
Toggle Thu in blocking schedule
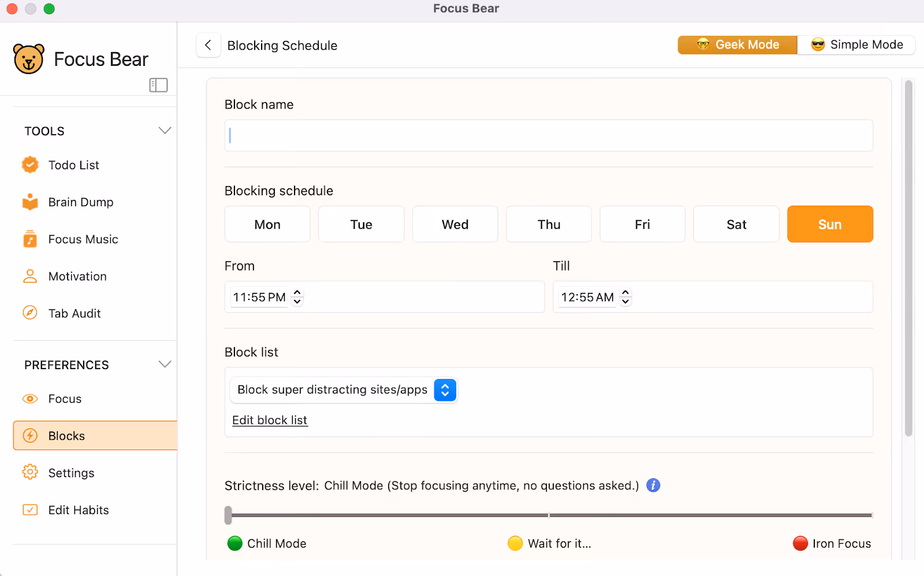pos(549,224)
